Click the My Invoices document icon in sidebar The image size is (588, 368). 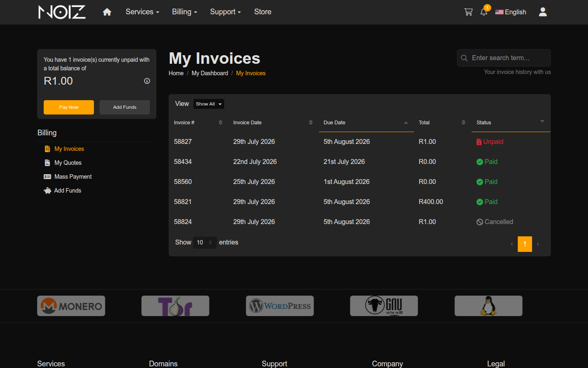tap(47, 149)
